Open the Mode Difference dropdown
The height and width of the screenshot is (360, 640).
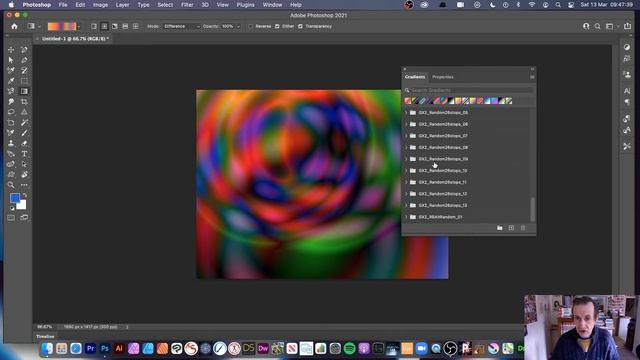point(182,26)
